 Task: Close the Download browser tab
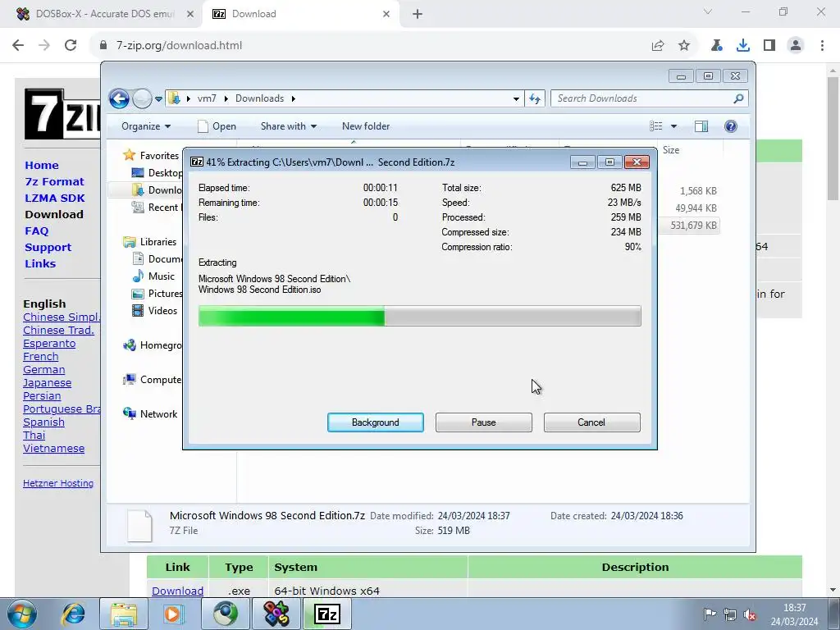[x=386, y=15]
